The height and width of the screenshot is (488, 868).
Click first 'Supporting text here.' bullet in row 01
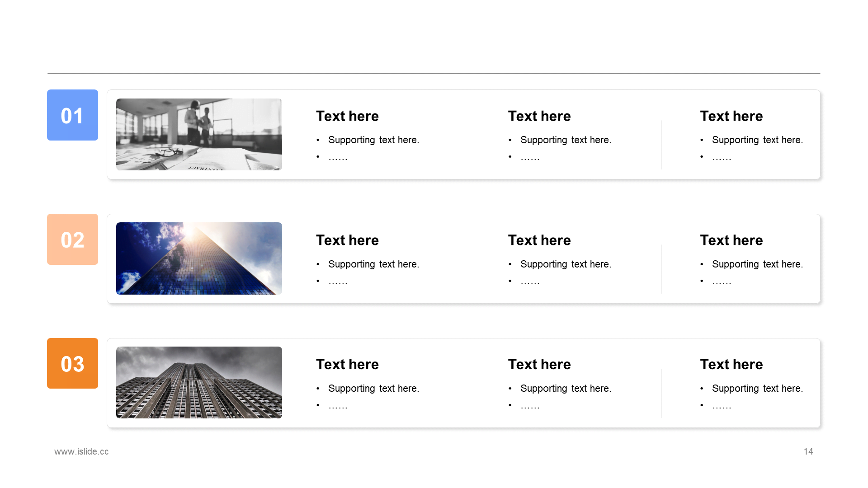[x=374, y=140]
